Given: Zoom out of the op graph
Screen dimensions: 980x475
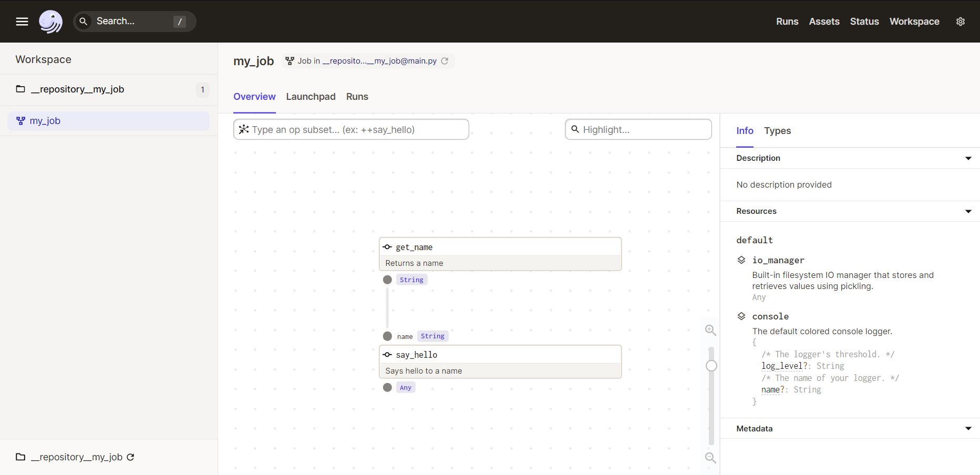Looking at the screenshot, I should click(x=710, y=458).
